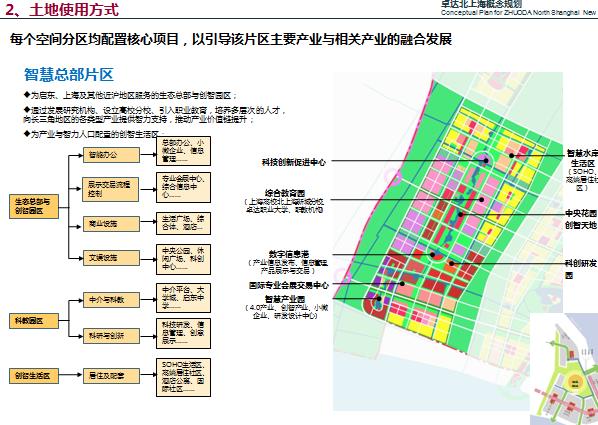Click the 生态总部与创智园区 flowchart box

pyautogui.click(x=34, y=206)
